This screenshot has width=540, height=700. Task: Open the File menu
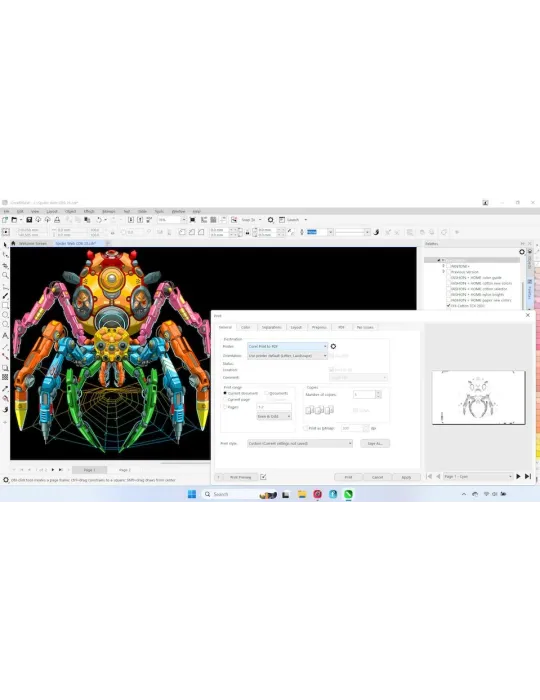coord(7,211)
